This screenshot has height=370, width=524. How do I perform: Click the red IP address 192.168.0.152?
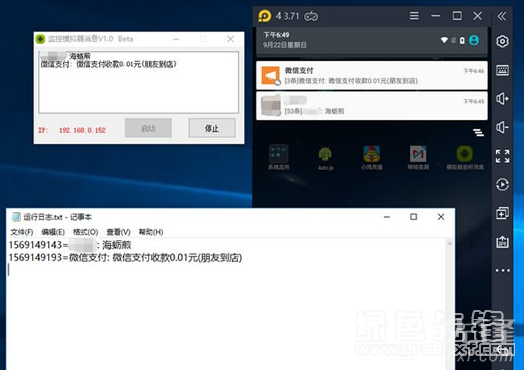point(82,130)
